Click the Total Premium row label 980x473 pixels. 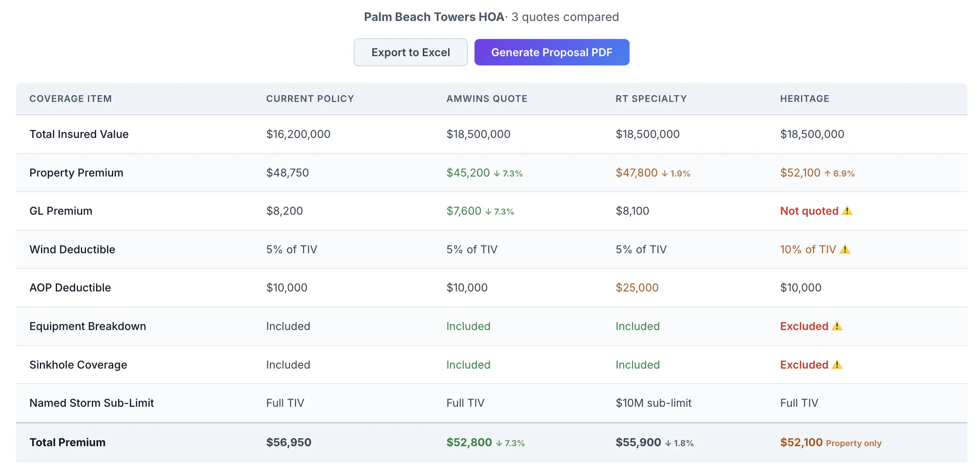tap(67, 442)
